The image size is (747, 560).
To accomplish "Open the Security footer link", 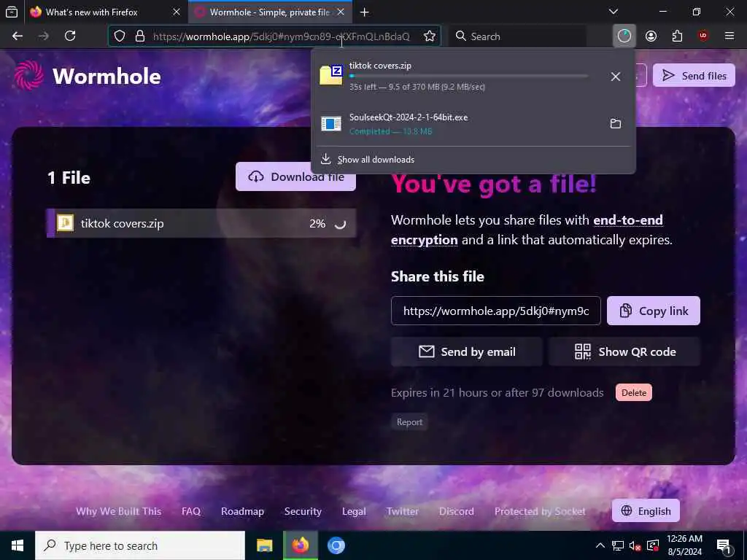I will [x=303, y=511].
